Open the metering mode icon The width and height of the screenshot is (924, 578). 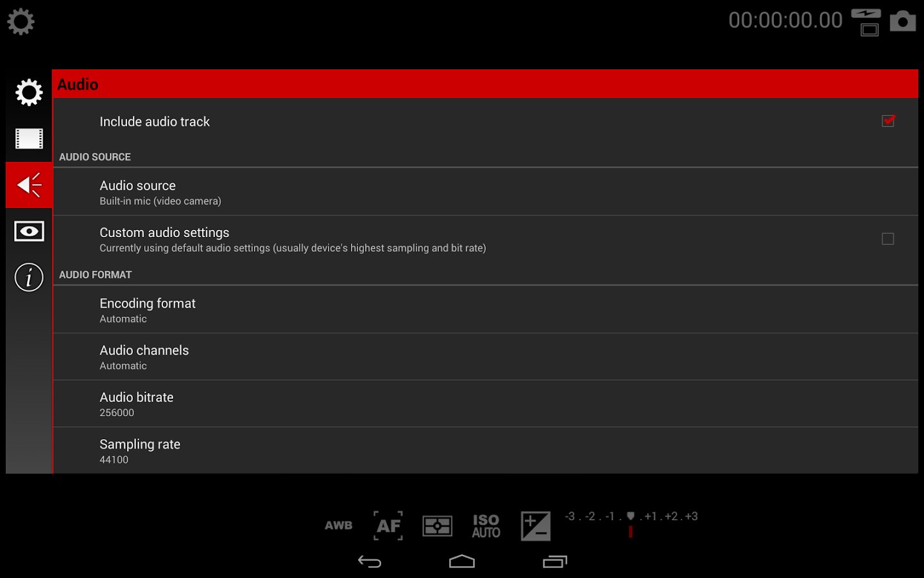tap(438, 526)
